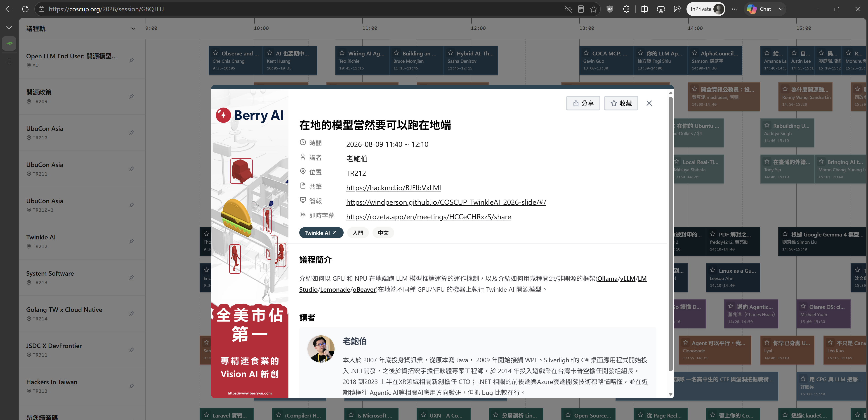Expand the 議程軌 dropdown

click(133, 29)
